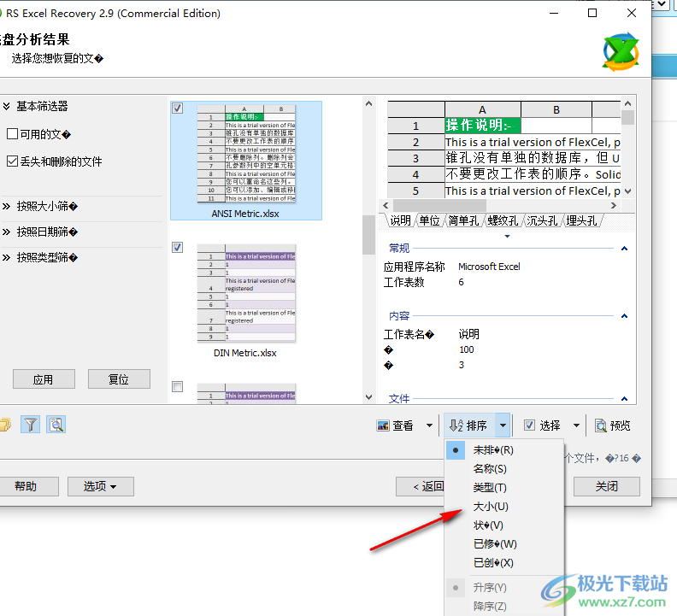Switch to the 沉头孔 sheet tab
677x616 pixels.
[542, 220]
